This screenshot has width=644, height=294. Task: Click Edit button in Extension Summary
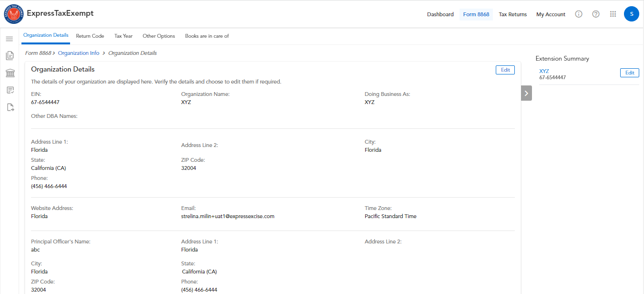tap(630, 73)
